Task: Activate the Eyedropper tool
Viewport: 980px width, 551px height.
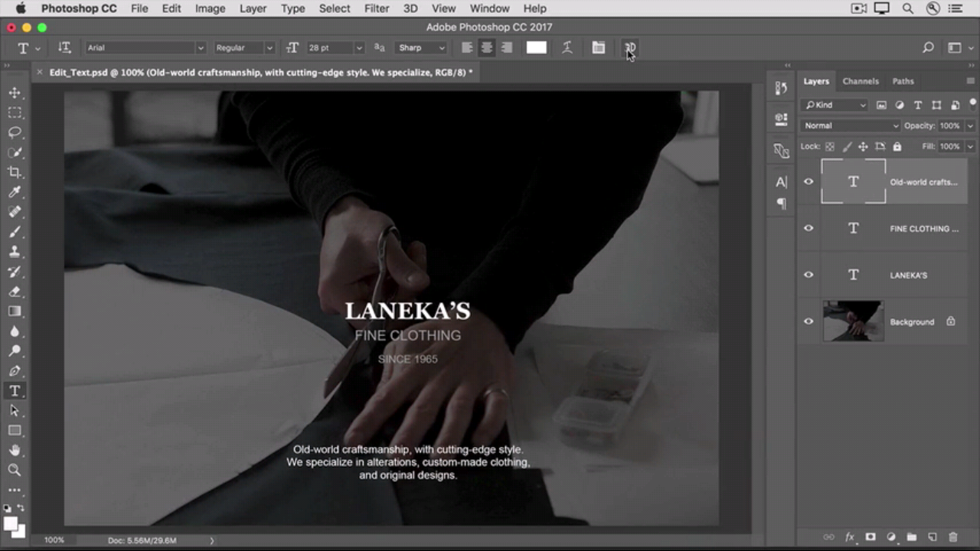Action: (15, 192)
